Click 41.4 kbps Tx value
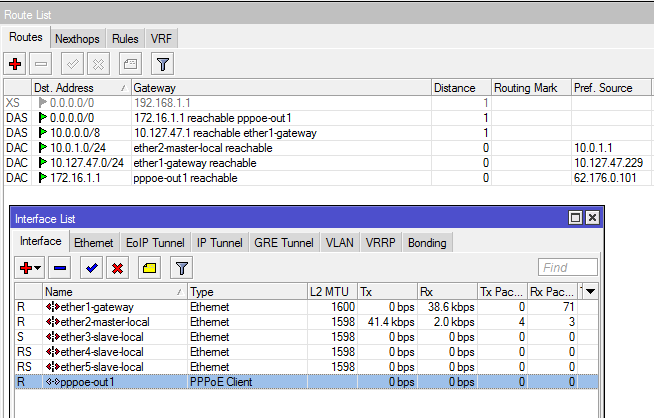Viewport: 654px width, 418px height. pos(391,322)
